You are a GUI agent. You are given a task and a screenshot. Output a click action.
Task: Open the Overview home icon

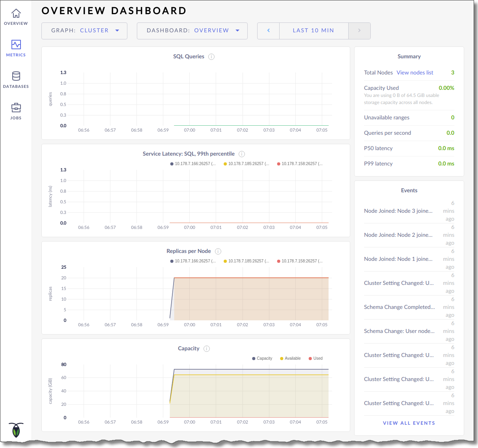click(x=16, y=14)
